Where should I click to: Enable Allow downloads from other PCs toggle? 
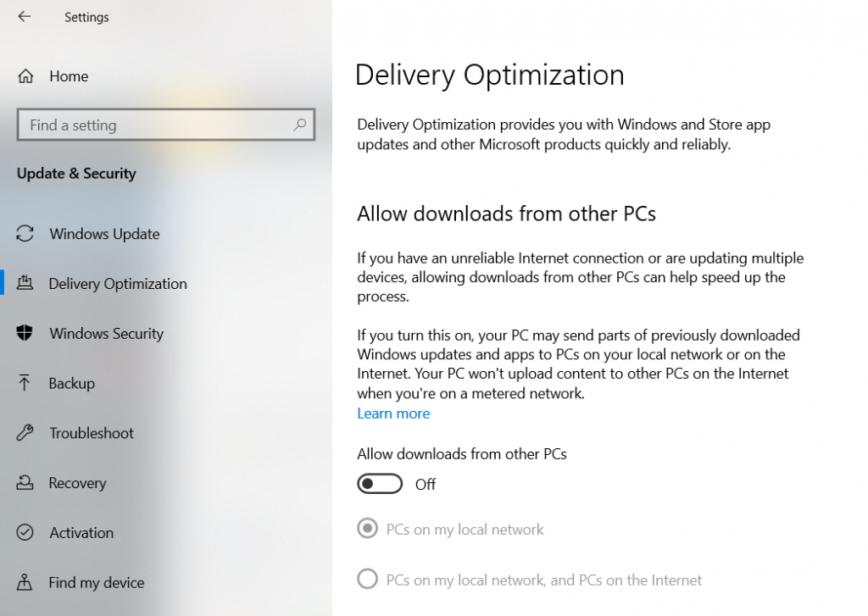[x=380, y=484]
